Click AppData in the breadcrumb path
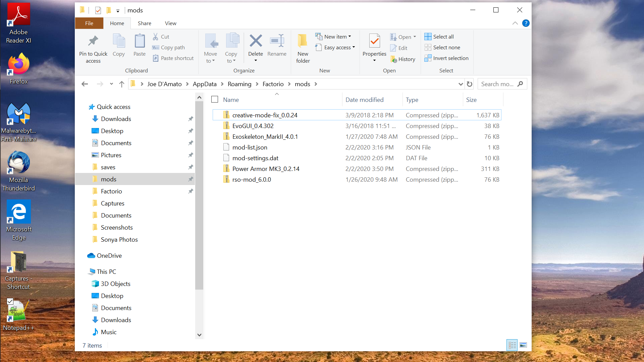 (205, 84)
